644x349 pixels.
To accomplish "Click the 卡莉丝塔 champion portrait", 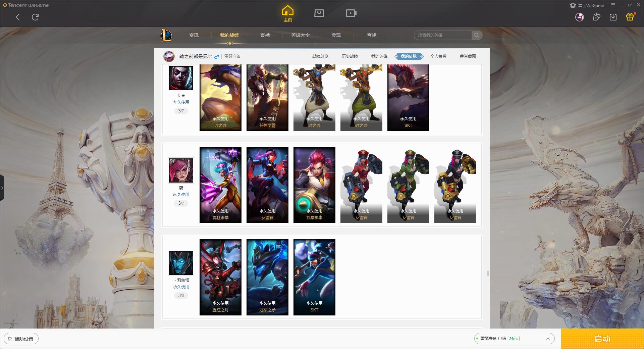I will tap(181, 263).
